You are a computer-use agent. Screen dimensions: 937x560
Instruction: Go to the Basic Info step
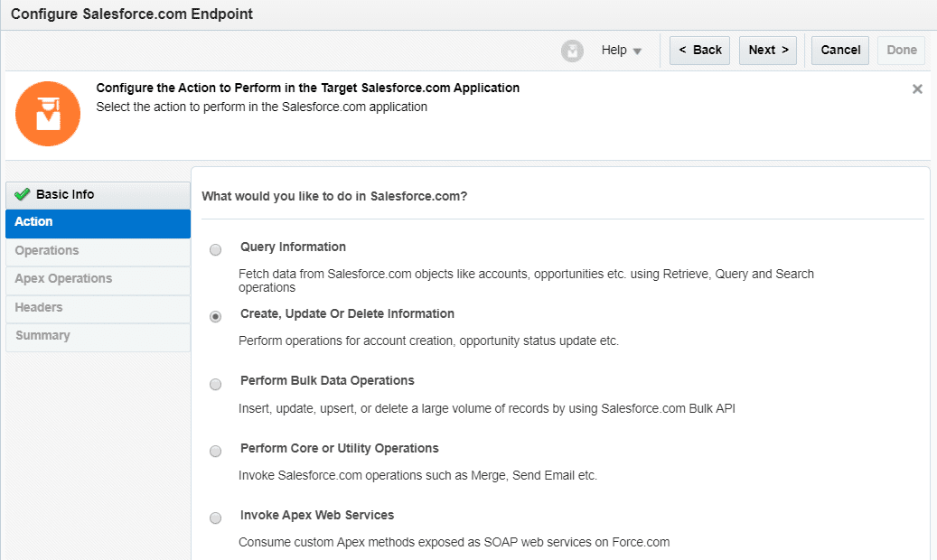point(98,195)
